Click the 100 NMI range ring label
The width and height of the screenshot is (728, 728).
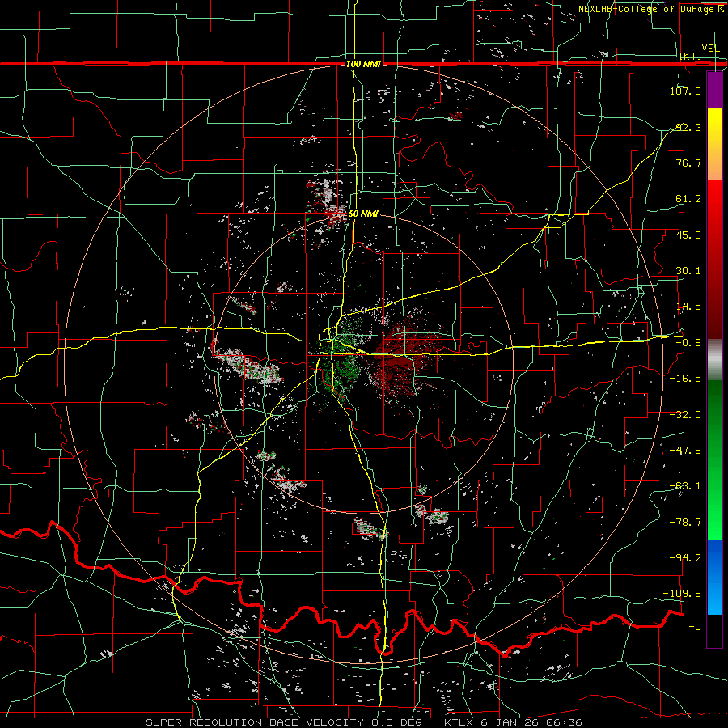click(x=363, y=64)
